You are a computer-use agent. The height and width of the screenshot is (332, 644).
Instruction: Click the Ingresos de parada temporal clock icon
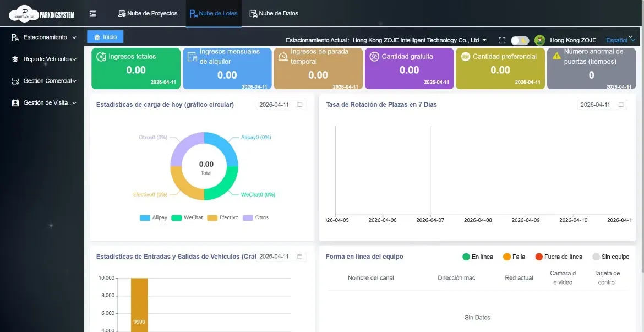point(283,56)
